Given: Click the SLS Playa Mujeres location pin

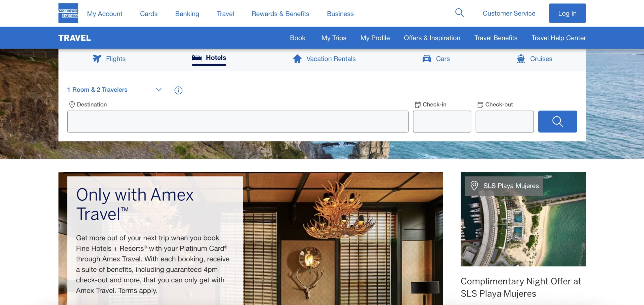Looking at the screenshot, I should pyautogui.click(x=474, y=186).
